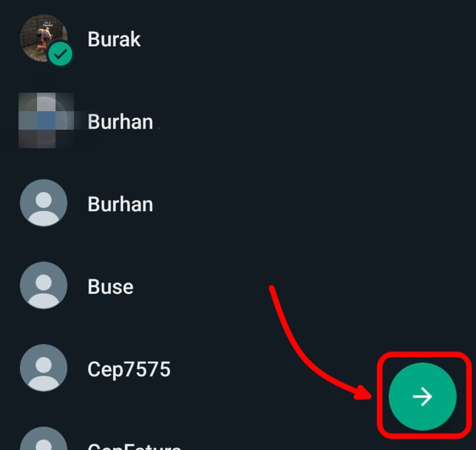Select the Buse contact name
Image resolution: width=476 pixels, height=450 pixels.
pyautogui.click(x=110, y=287)
